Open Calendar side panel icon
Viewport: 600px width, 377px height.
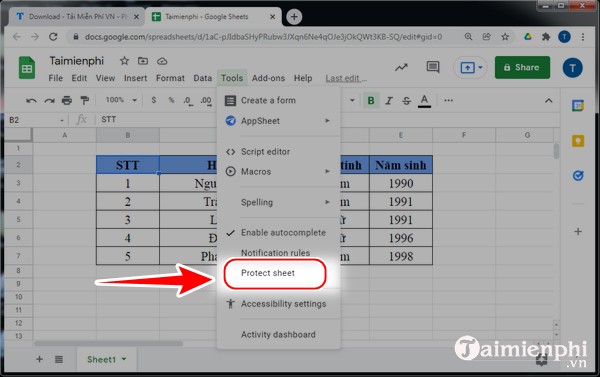pyautogui.click(x=578, y=105)
